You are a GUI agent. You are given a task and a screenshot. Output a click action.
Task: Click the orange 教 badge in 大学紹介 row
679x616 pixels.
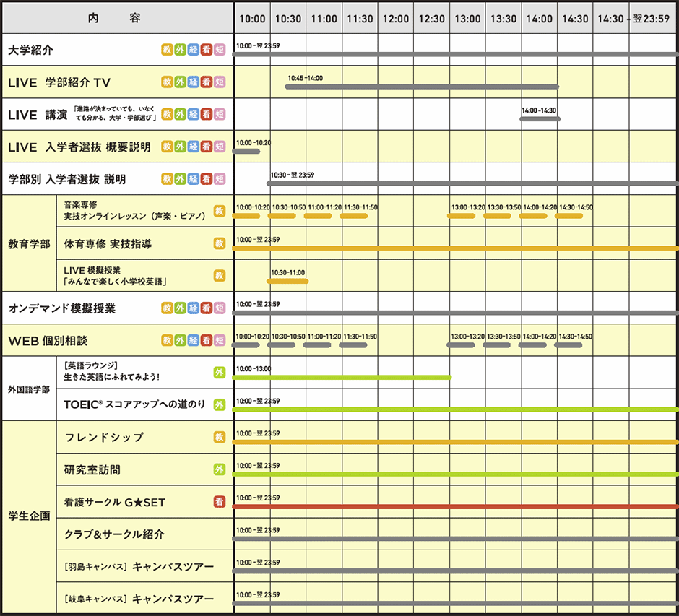coord(167,50)
